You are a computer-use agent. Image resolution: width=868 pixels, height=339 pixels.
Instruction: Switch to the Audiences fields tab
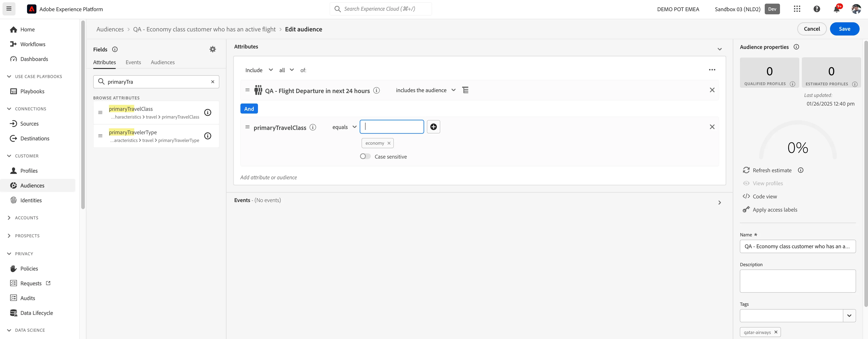163,62
